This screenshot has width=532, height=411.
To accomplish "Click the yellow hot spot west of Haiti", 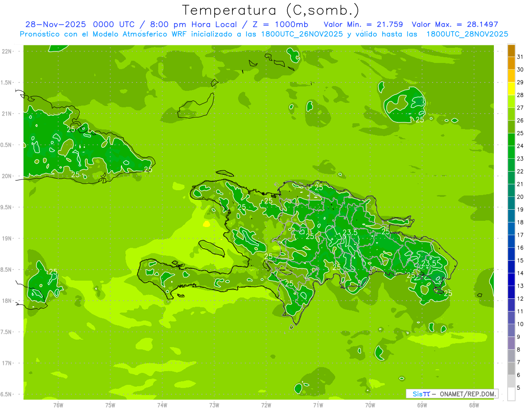I will pyautogui.click(x=206, y=224).
